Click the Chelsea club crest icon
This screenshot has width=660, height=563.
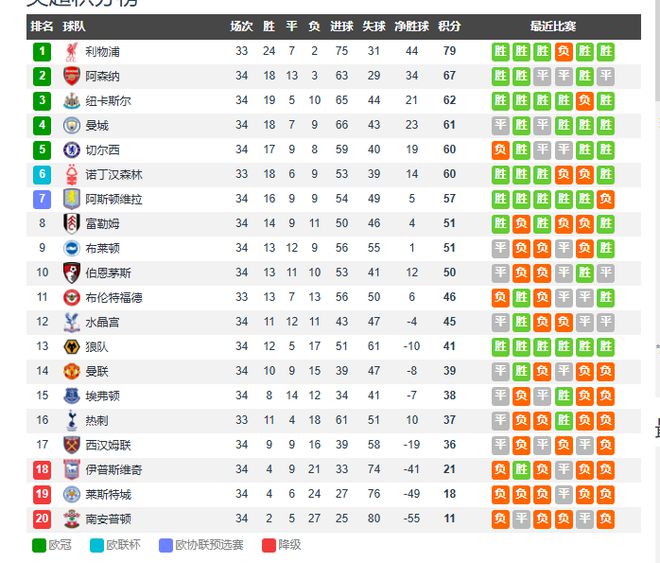tap(71, 150)
